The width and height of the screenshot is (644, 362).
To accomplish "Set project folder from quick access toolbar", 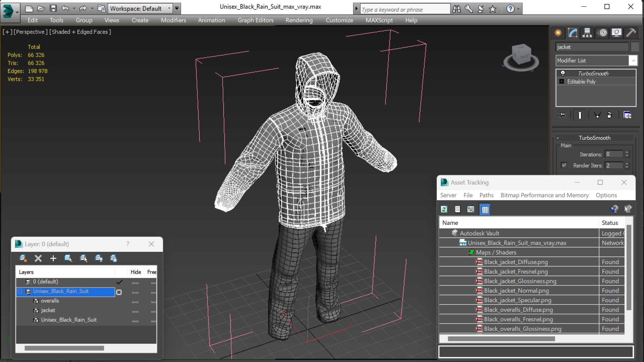I will point(101,8).
